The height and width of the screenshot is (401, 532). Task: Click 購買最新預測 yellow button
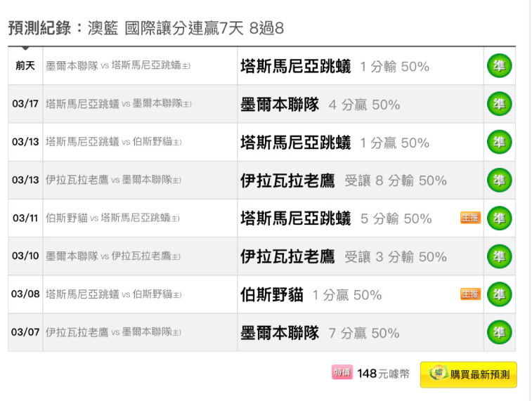(468, 374)
